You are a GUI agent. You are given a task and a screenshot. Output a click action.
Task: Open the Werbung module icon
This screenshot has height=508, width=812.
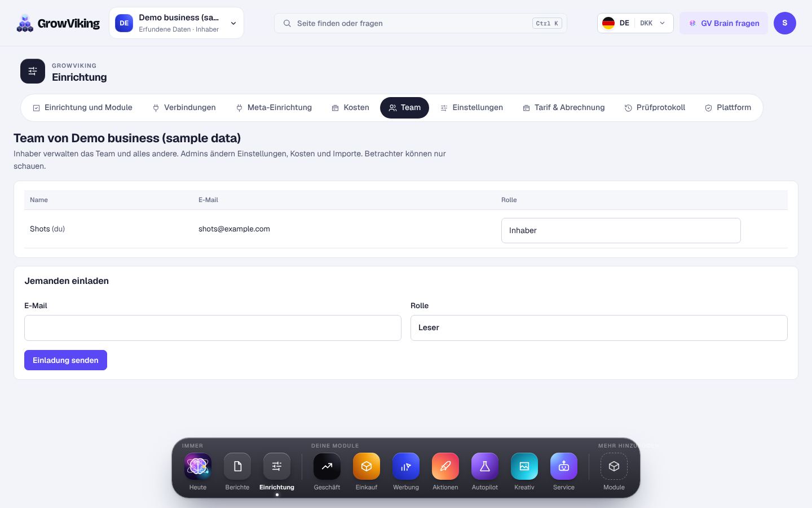click(406, 466)
